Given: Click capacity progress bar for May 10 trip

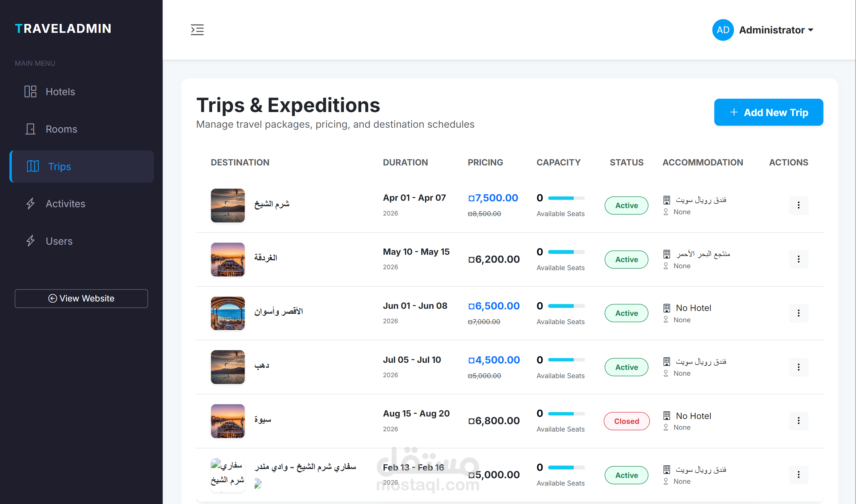Looking at the screenshot, I should point(566,252).
